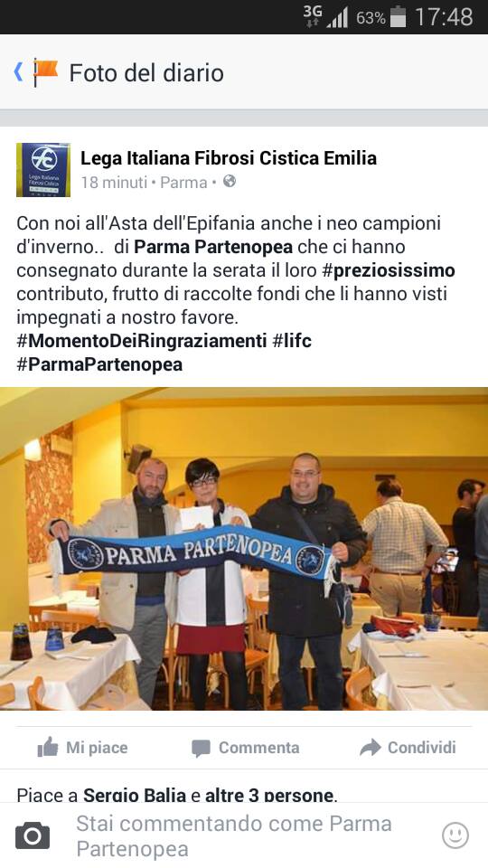The image size is (488, 868).
Task: Open the #lifc hashtag
Action: 292,341
